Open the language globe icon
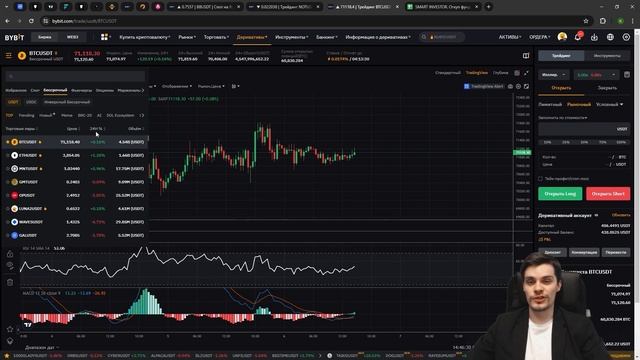 click(610, 37)
